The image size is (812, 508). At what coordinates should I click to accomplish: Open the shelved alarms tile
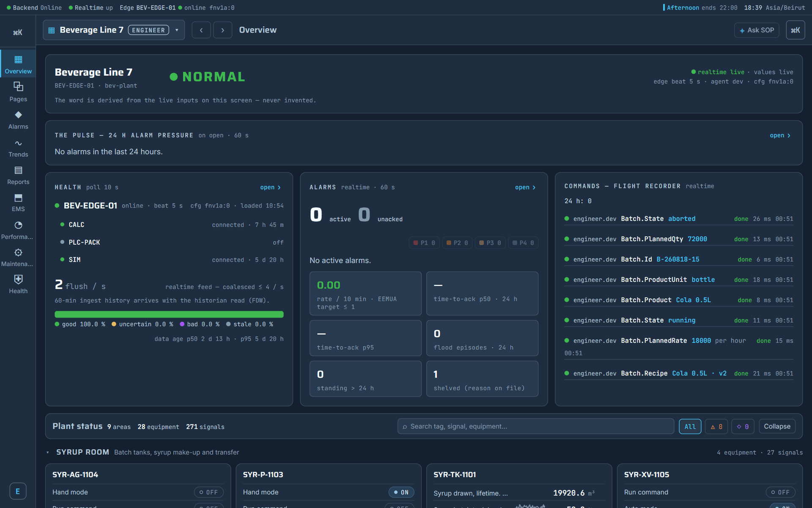point(482,379)
